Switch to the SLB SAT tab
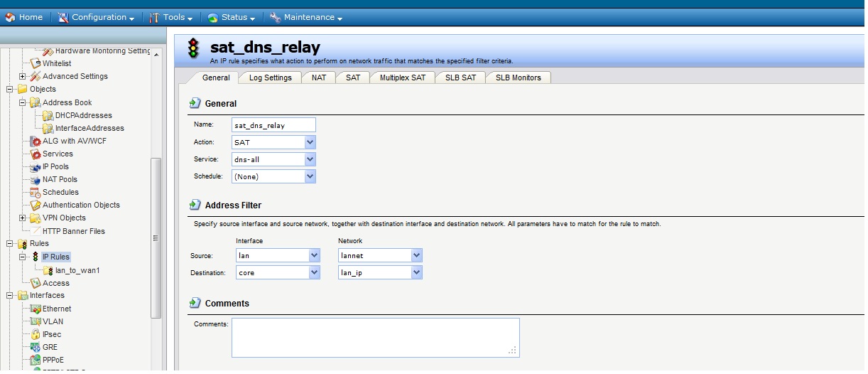 (460, 78)
